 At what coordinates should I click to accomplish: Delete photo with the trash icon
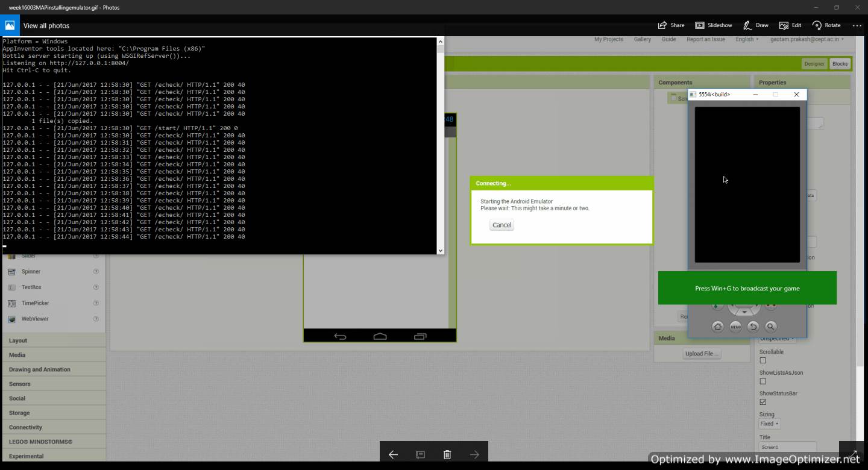447,454
